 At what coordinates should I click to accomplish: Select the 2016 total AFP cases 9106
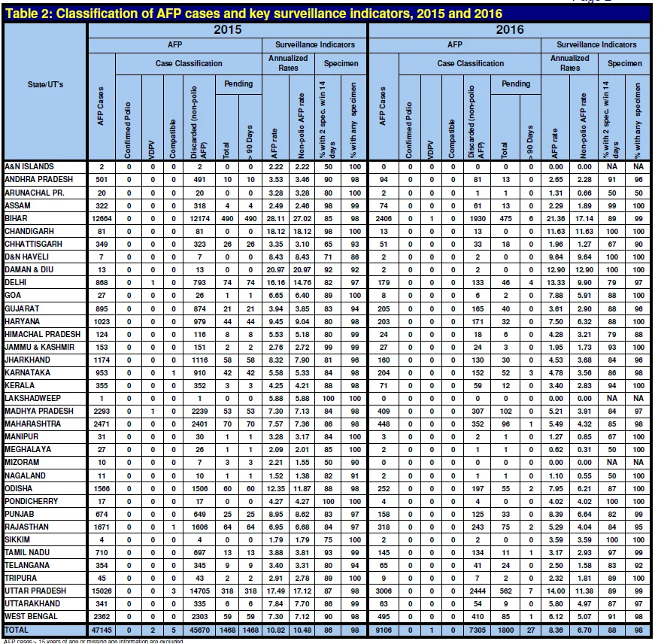coord(384,630)
